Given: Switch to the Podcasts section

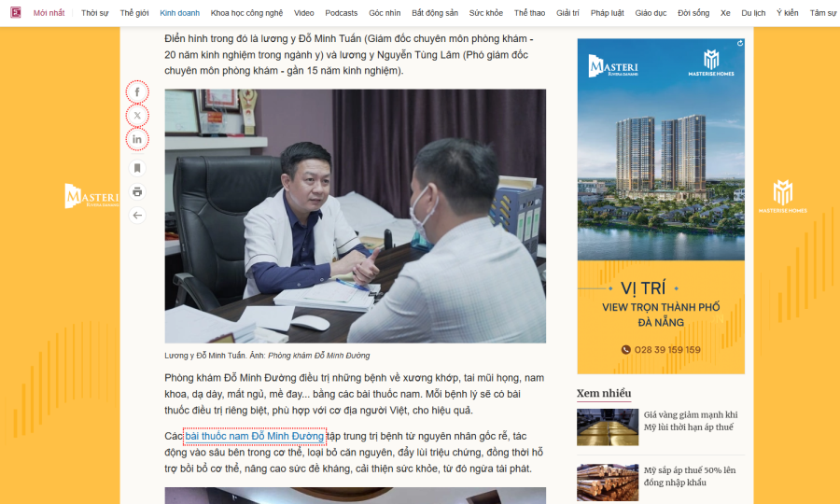Looking at the screenshot, I should pyautogui.click(x=341, y=13).
